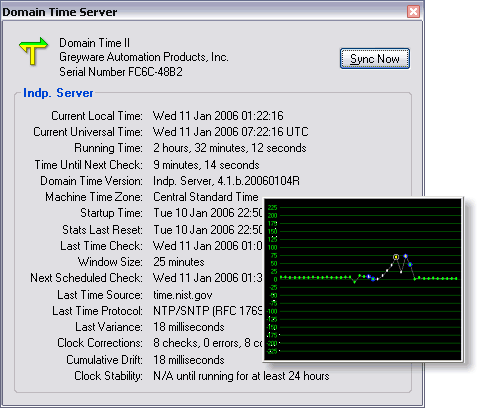This screenshot has width=480, height=408.
Task: Click the 'Domain Time Version:' label
Action: [91, 181]
